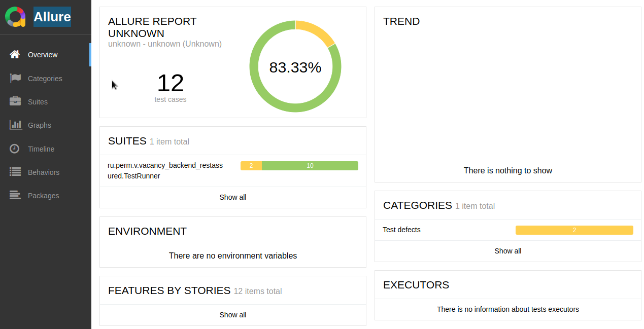Click the 12 test cases count
This screenshot has height=329, width=644.
click(171, 83)
